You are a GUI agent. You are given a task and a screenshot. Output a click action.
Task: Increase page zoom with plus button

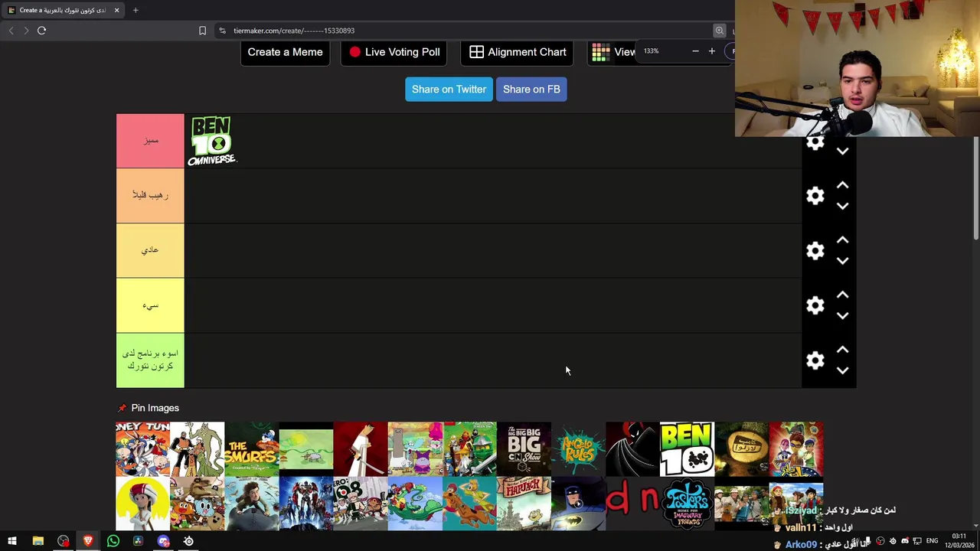(x=711, y=51)
